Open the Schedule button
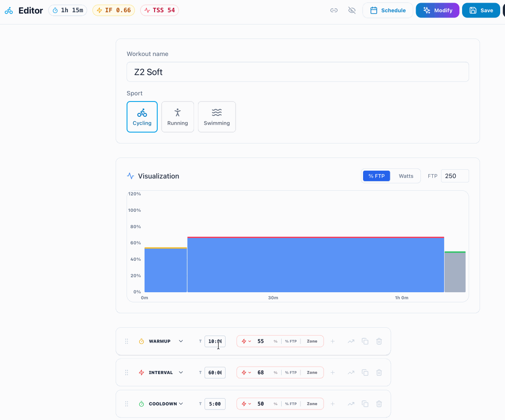505x420 pixels. pyautogui.click(x=388, y=10)
